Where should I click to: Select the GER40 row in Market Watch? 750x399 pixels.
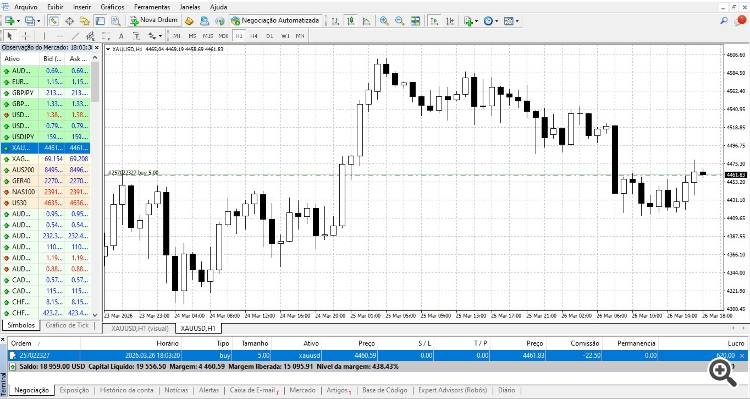pyautogui.click(x=45, y=180)
